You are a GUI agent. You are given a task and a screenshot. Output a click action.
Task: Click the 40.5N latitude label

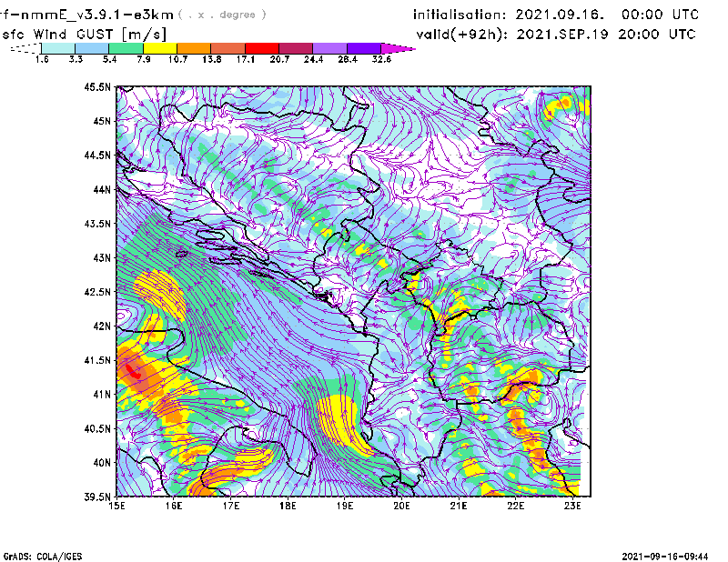click(97, 429)
